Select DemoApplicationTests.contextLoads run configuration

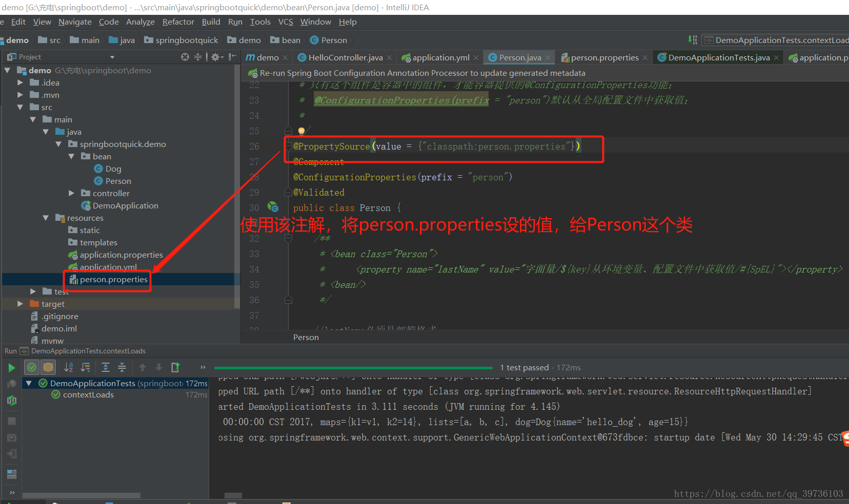tap(777, 40)
